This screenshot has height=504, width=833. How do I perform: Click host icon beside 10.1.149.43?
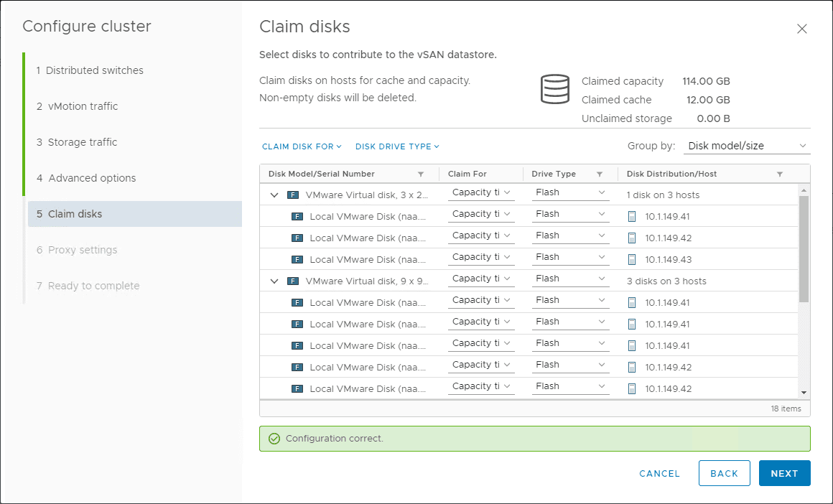click(632, 259)
